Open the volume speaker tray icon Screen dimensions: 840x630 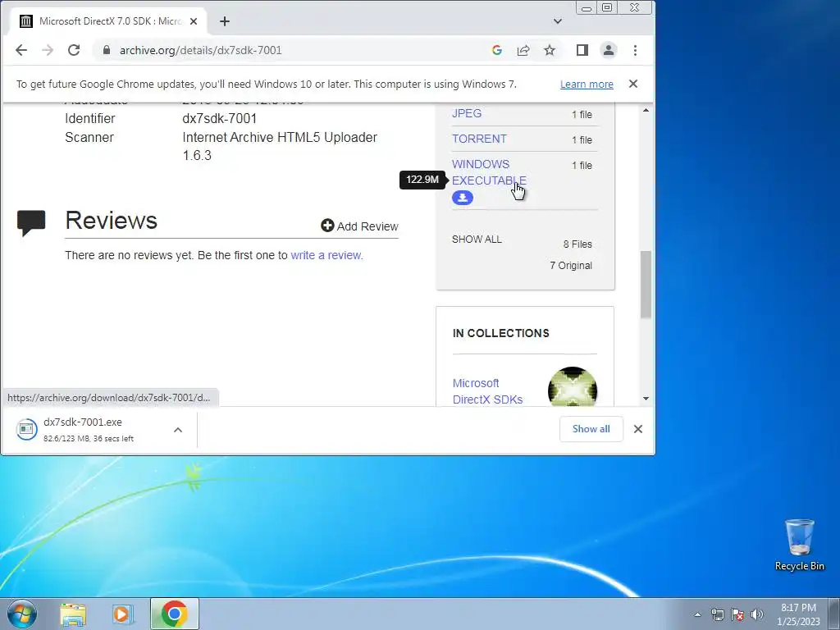point(757,614)
